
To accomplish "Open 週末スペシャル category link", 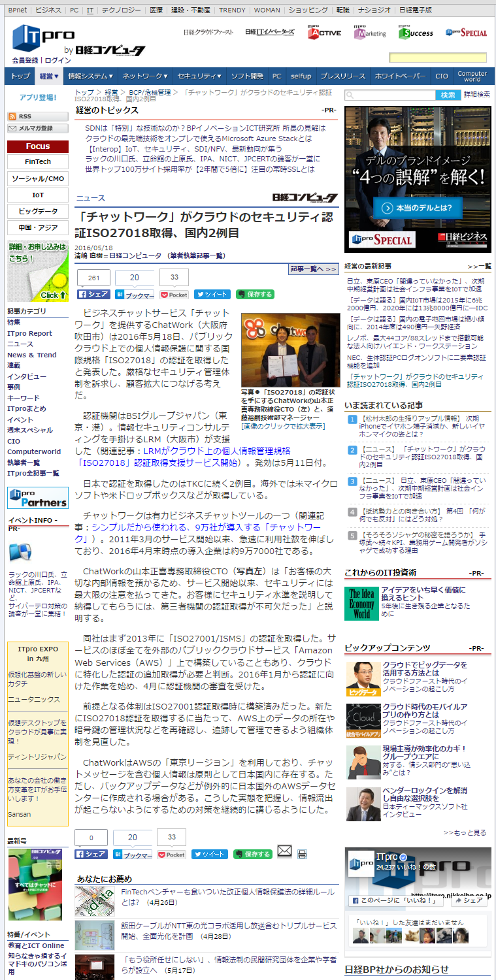I will 30,430.
